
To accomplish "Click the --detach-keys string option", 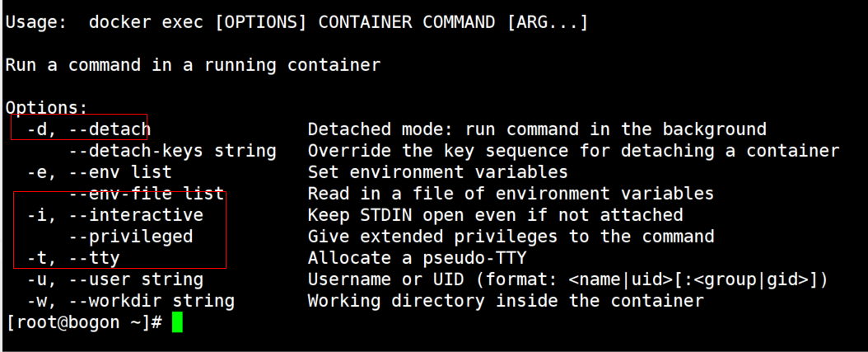I will [172, 151].
